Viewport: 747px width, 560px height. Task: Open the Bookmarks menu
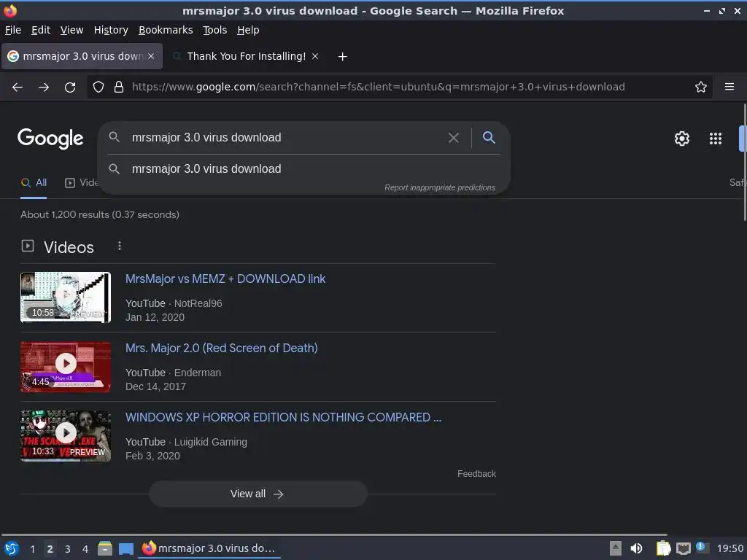pyautogui.click(x=166, y=30)
